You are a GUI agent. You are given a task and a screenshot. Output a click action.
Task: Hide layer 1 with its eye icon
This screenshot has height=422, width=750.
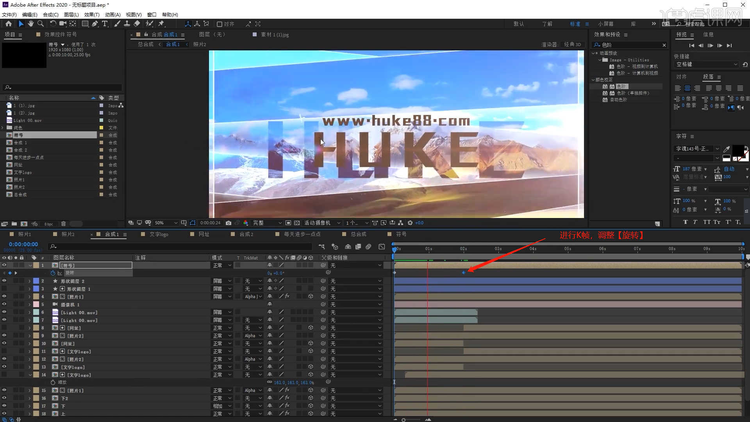[x=4, y=265]
